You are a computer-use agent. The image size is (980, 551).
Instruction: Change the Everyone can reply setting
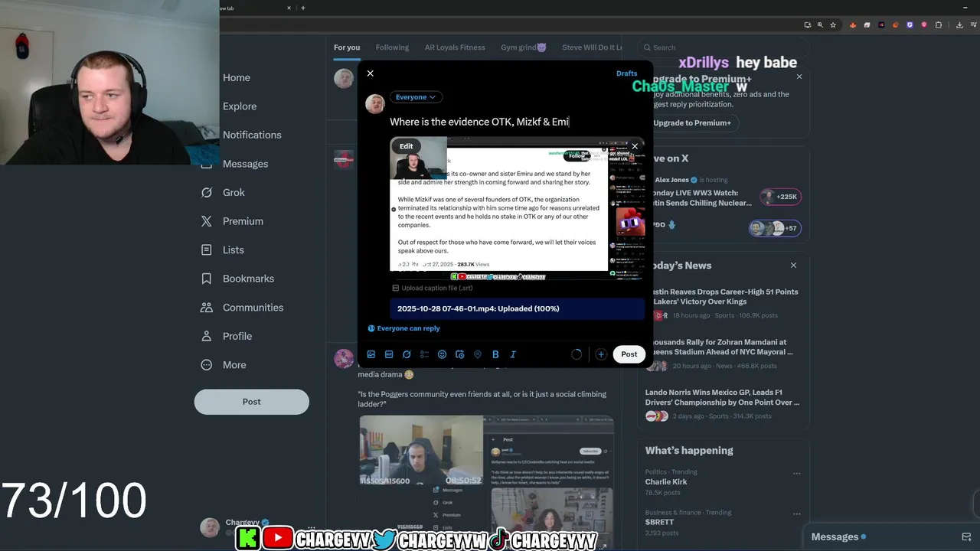pyautogui.click(x=403, y=328)
